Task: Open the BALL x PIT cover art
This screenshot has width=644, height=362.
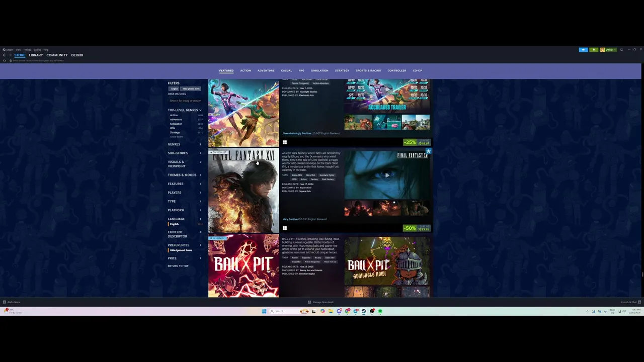Action: point(244,266)
